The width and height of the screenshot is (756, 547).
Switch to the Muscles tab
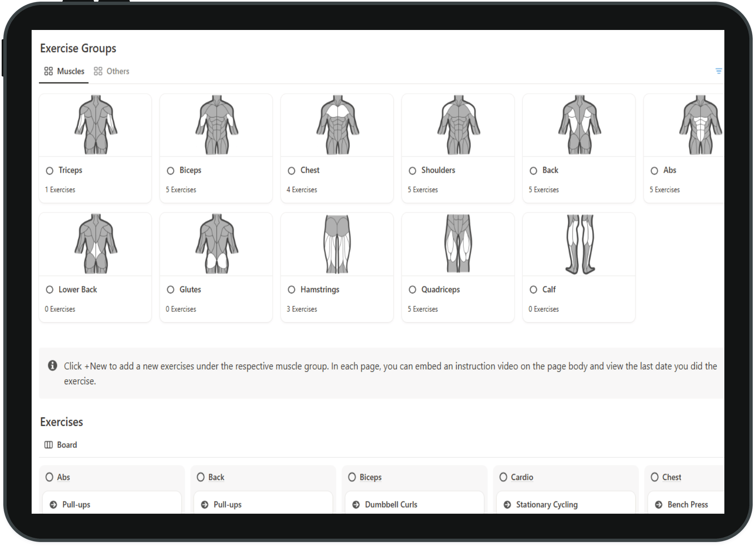point(64,71)
